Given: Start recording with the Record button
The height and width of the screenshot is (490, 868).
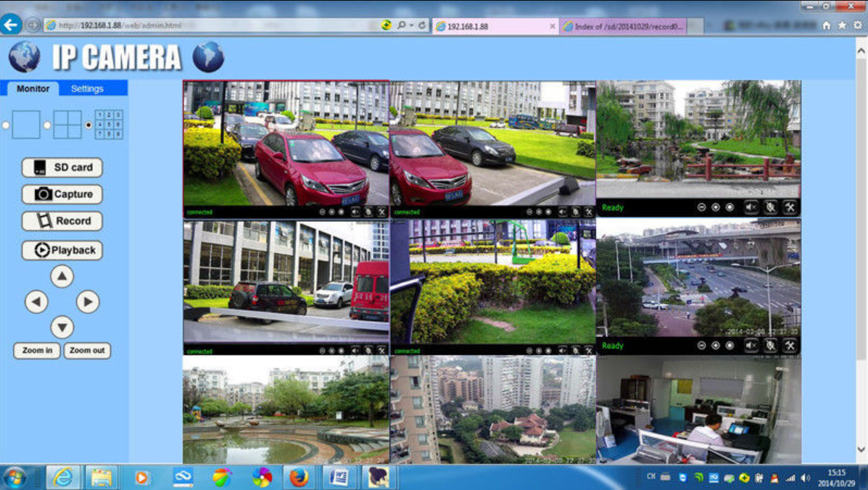Looking at the screenshot, I should 62,221.
